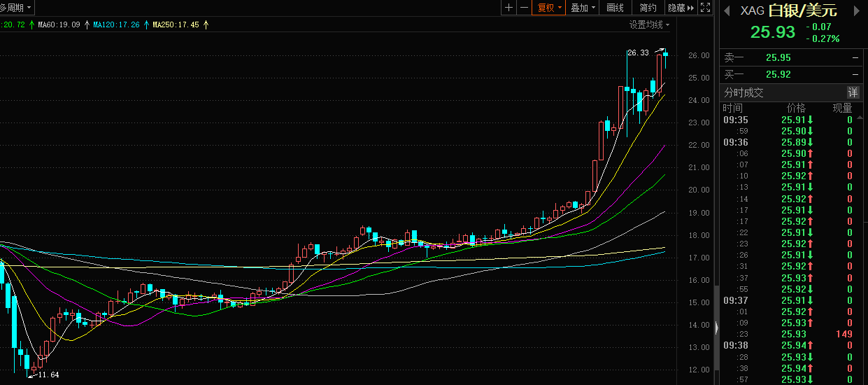The image size is (868, 385).
Task: Go to previous symbol with left arrow
Action: [728, 10]
